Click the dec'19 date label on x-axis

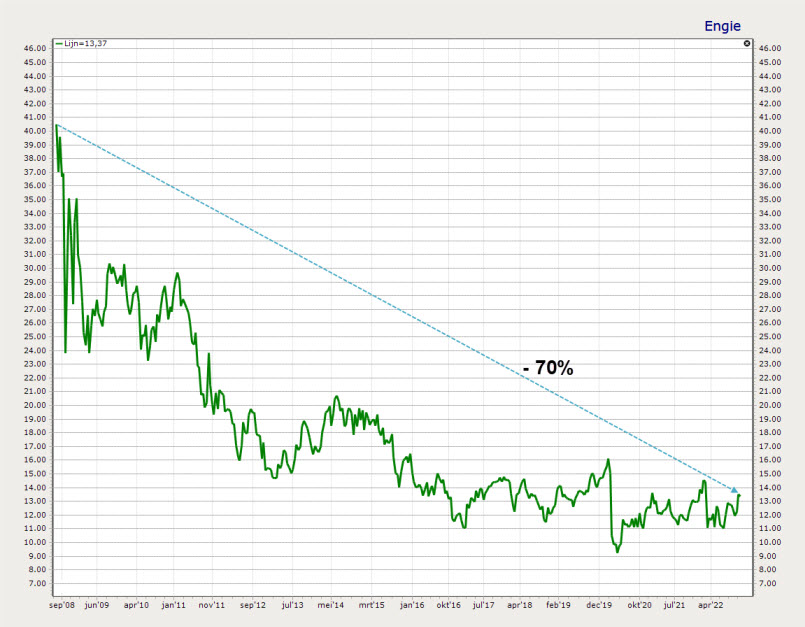coord(599,605)
